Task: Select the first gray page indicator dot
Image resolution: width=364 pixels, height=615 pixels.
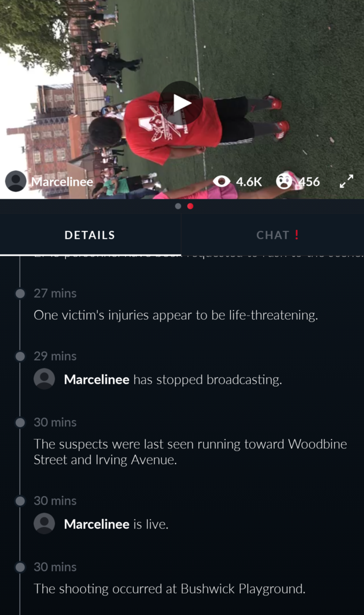Action: (x=178, y=206)
